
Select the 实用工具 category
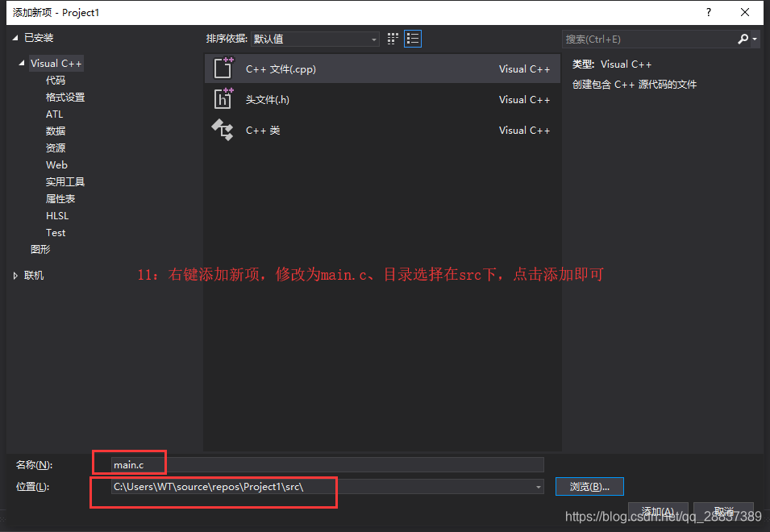click(65, 181)
